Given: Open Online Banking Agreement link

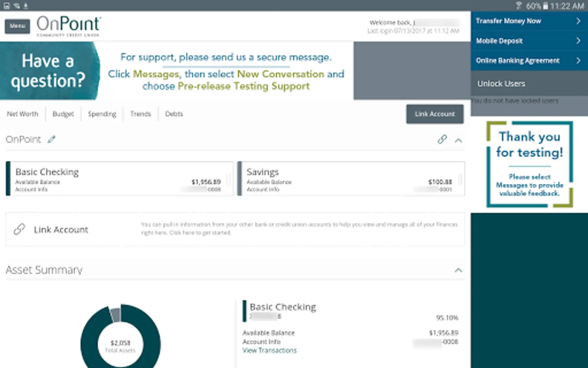Looking at the screenshot, I should (529, 61).
